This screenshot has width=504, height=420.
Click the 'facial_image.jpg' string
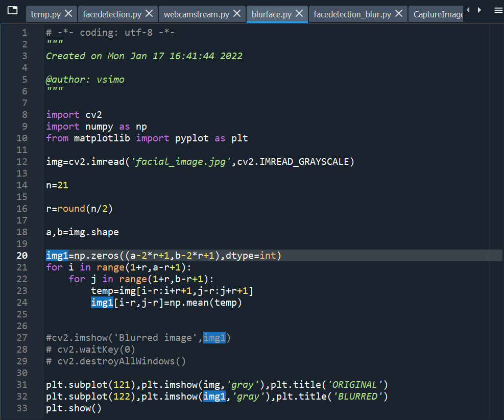(x=181, y=162)
